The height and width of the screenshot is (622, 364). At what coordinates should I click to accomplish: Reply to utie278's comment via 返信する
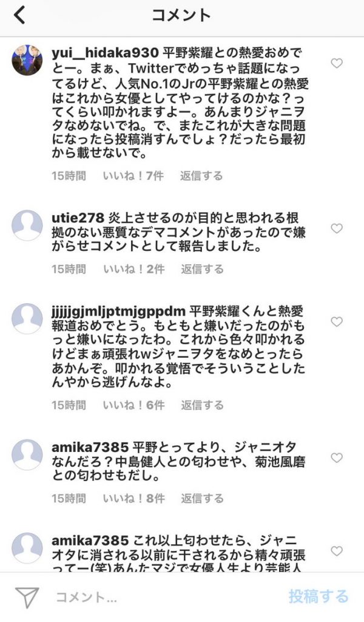pos(203,269)
